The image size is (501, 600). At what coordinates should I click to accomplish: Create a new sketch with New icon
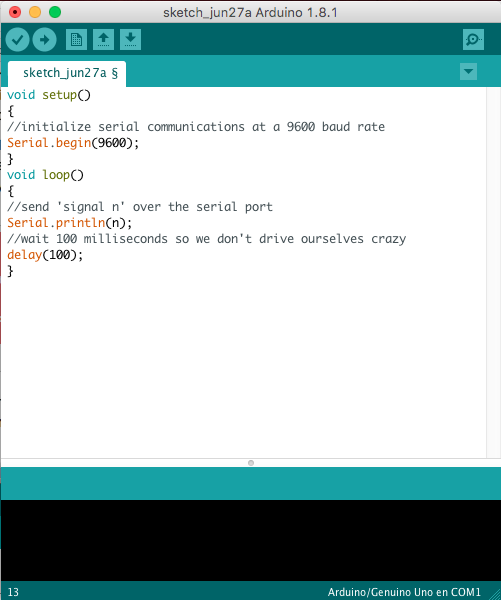point(76,39)
